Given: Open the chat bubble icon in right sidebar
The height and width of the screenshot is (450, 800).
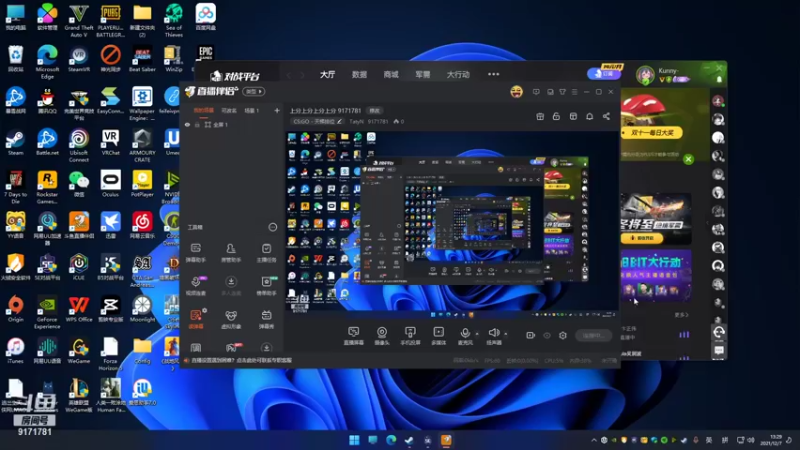Looking at the screenshot, I should coord(718,351).
